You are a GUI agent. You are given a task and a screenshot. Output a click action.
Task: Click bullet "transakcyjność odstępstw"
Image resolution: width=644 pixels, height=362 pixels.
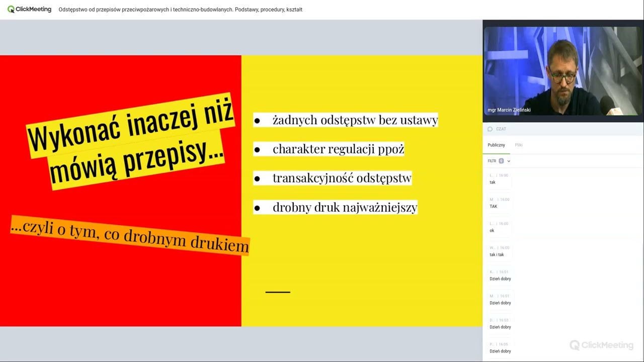(x=342, y=178)
